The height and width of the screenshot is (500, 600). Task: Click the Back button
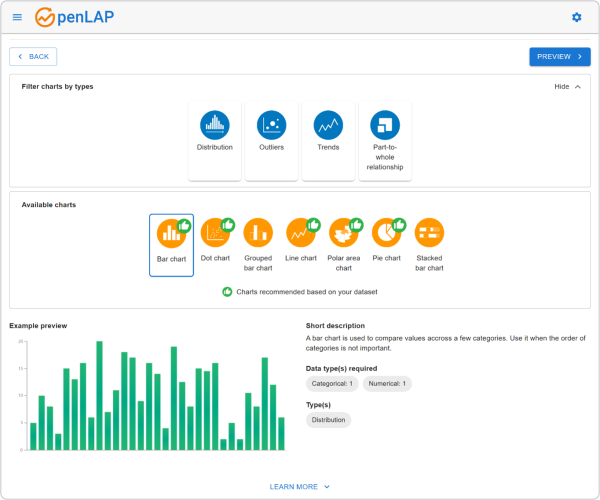point(33,57)
